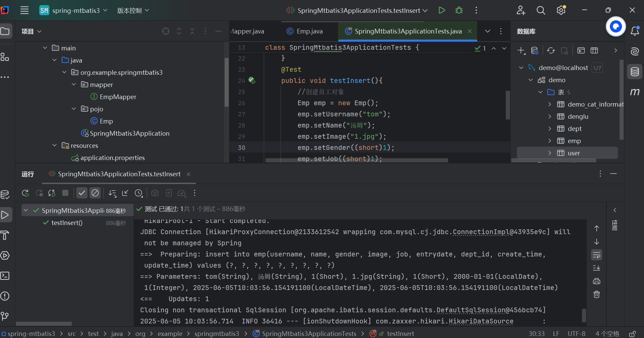Select testInsert() in test results tree
This screenshot has height=338, width=644.
pyautogui.click(x=67, y=223)
